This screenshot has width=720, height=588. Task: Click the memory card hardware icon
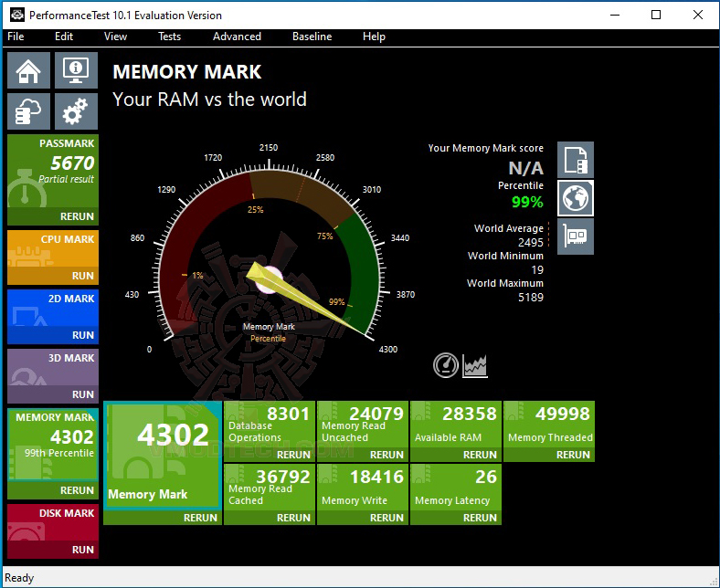[x=576, y=236]
